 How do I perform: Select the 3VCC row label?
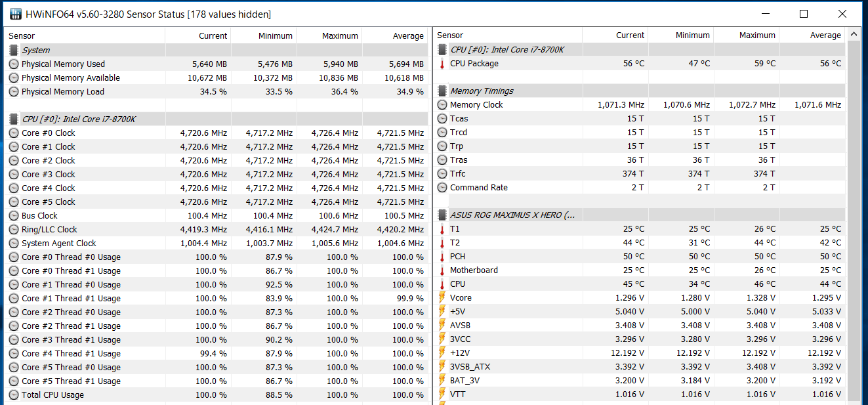coord(460,339)
